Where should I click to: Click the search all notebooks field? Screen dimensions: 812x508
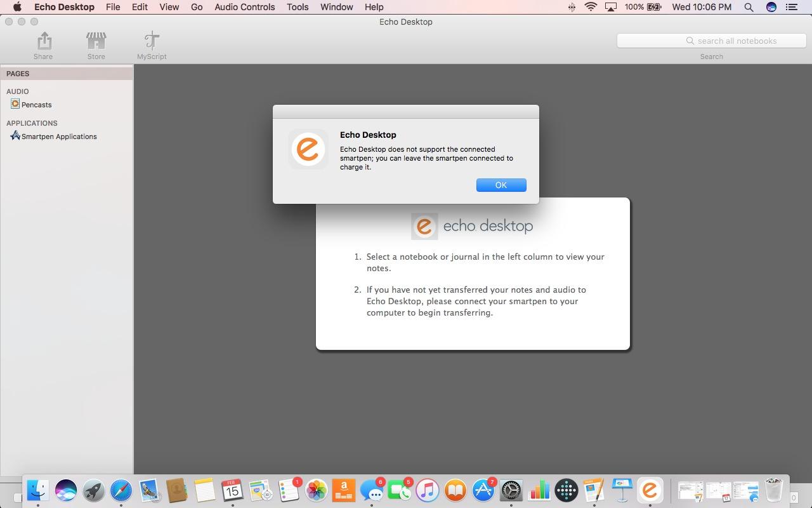(x=710, y=41)
